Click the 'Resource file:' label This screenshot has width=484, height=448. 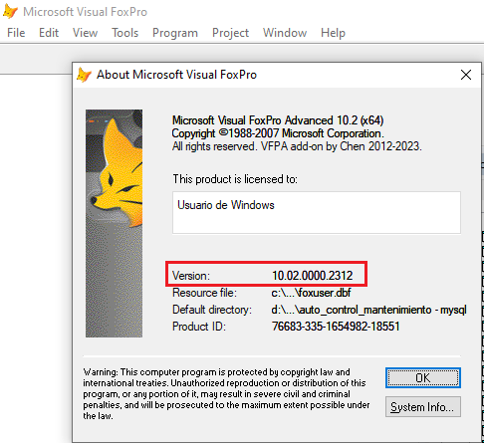coord(204,293)
